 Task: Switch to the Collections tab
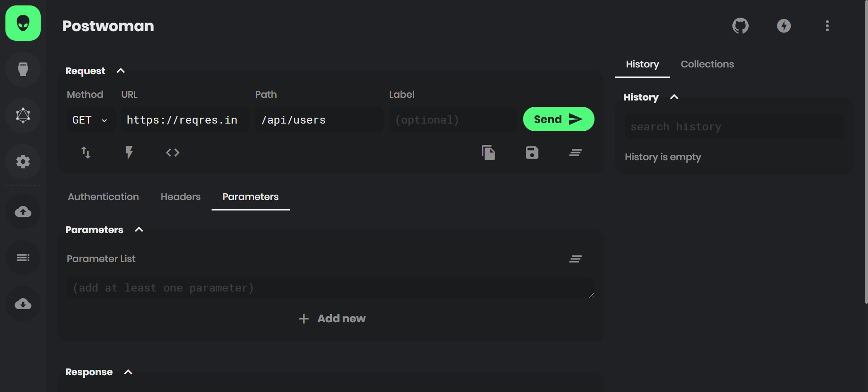[708, 64]
